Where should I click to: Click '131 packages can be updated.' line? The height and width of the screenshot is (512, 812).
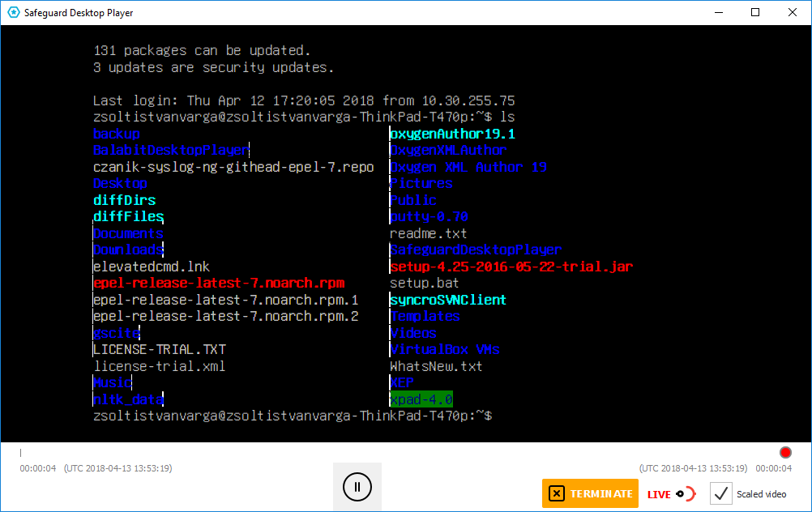[x=202, y=50]
